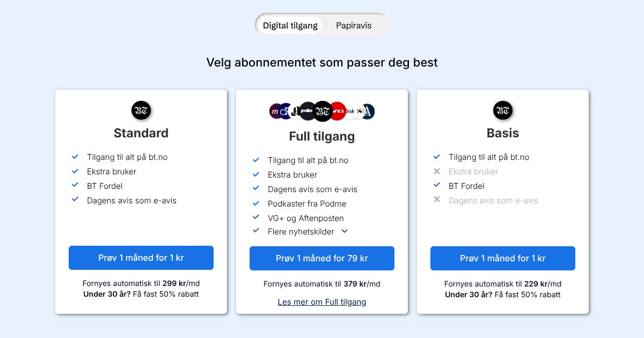Click the dark blue 'A' logo
This screenshot has height=338, width=644.
(x=368, y=112)
